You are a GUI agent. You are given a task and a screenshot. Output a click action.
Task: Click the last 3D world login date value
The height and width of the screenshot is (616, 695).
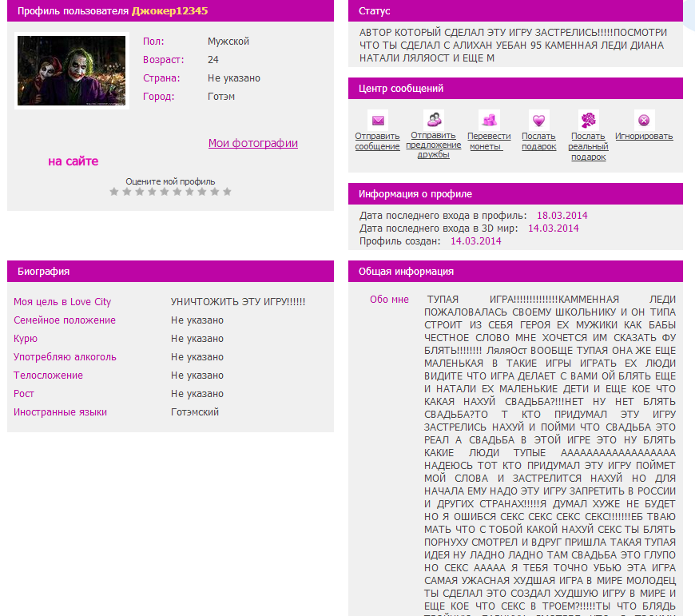coord(553,229)
